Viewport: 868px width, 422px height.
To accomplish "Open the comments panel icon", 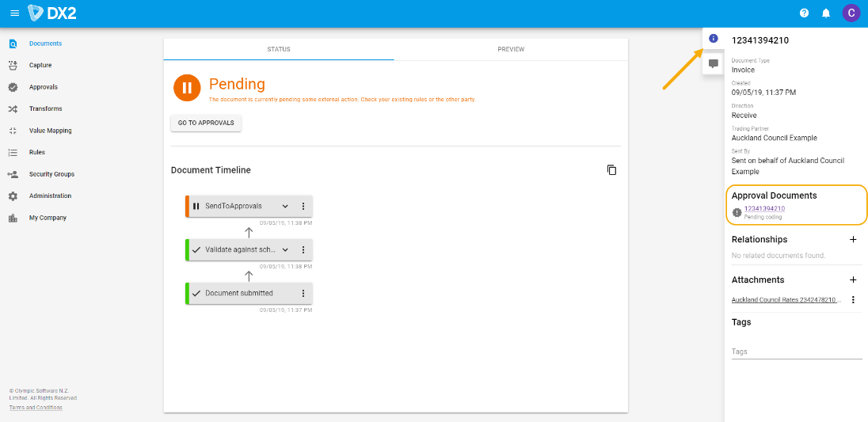I will [713, 64].
